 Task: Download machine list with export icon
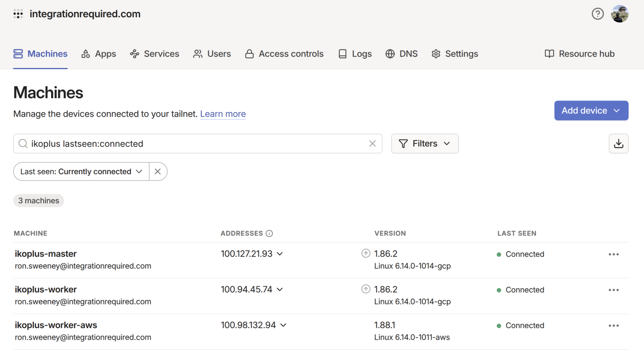618,144
